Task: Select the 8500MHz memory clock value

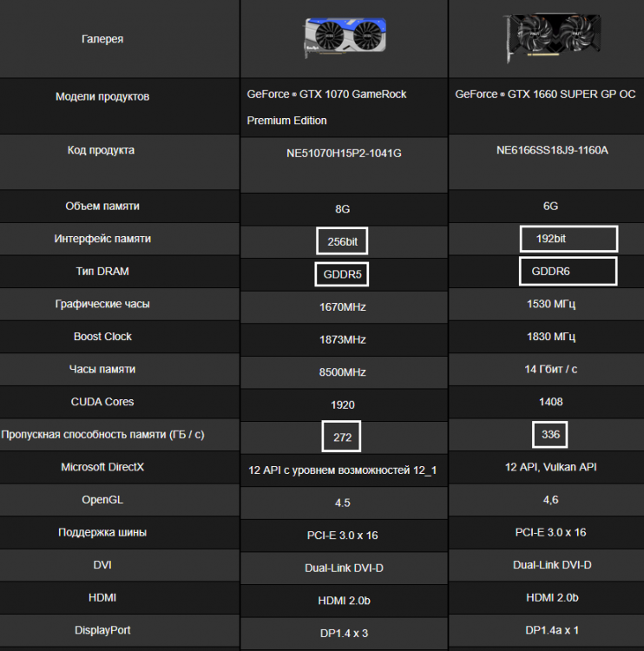Action: [343, 372]
